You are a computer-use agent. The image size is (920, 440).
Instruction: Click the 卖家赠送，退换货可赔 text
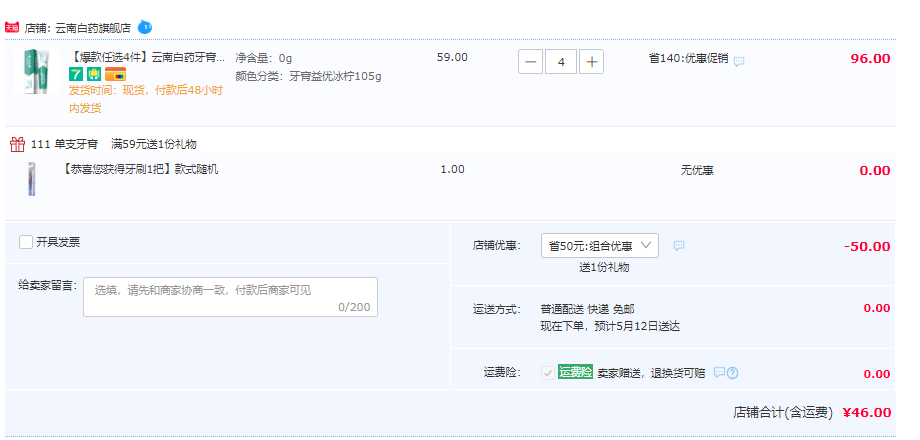[x=651, y=373]
